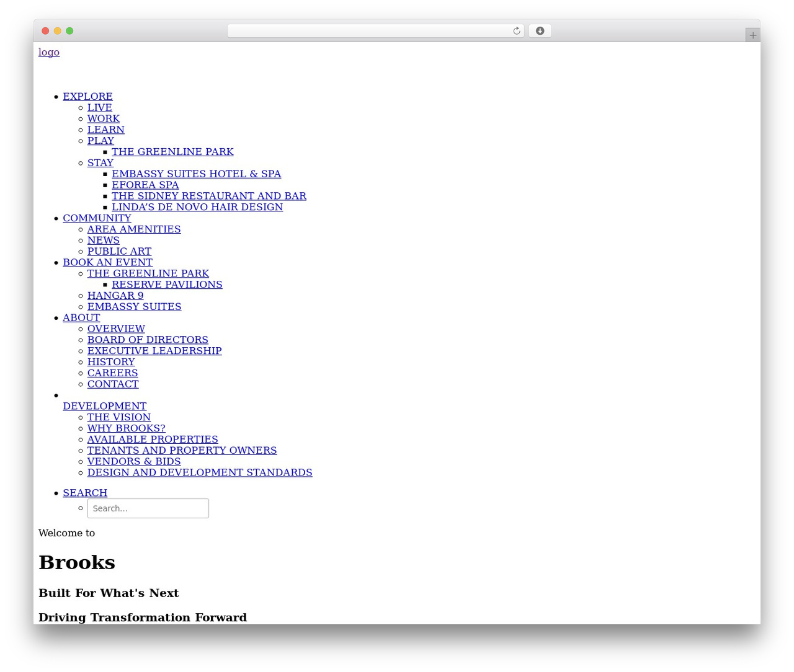Open Linda's De Novo Hair Design
The width and height of the screenshot is (794, 672).
(197, 207)
